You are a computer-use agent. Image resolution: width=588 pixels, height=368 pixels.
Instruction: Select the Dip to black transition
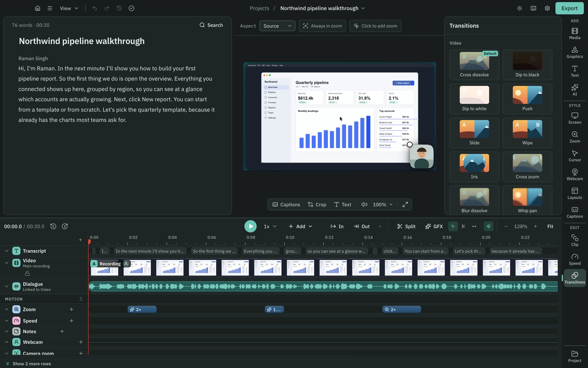click(527, 65)
